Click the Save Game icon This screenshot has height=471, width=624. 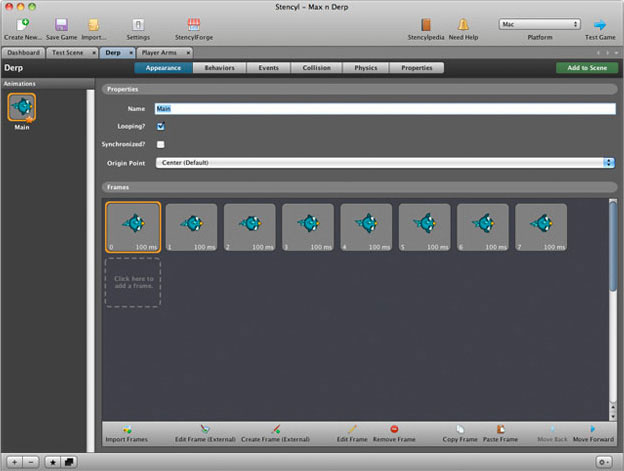point(61,24)
